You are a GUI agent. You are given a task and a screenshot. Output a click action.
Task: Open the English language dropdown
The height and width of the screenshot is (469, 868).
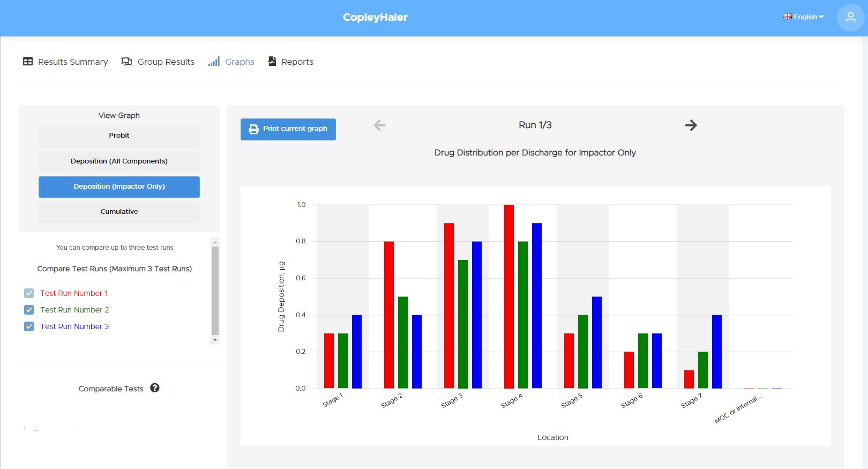803,17
